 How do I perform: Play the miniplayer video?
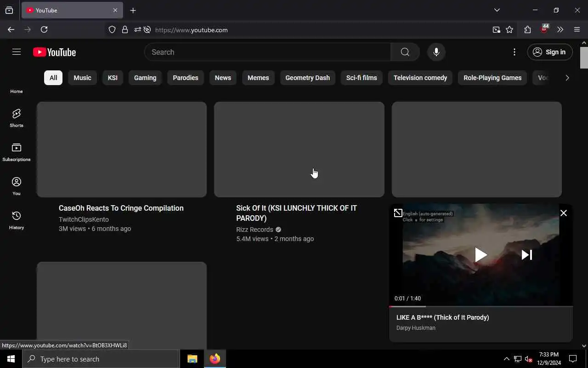click(x=481, y=255)
